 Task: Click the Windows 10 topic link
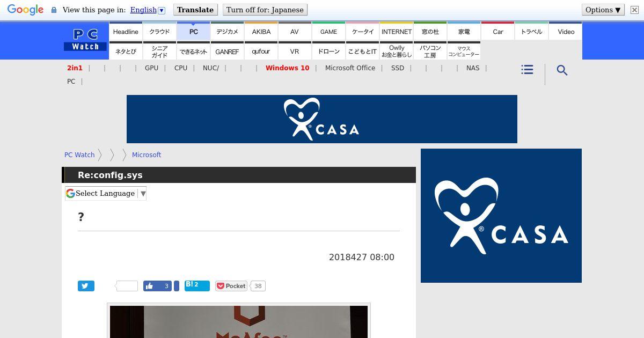[287, 68]
